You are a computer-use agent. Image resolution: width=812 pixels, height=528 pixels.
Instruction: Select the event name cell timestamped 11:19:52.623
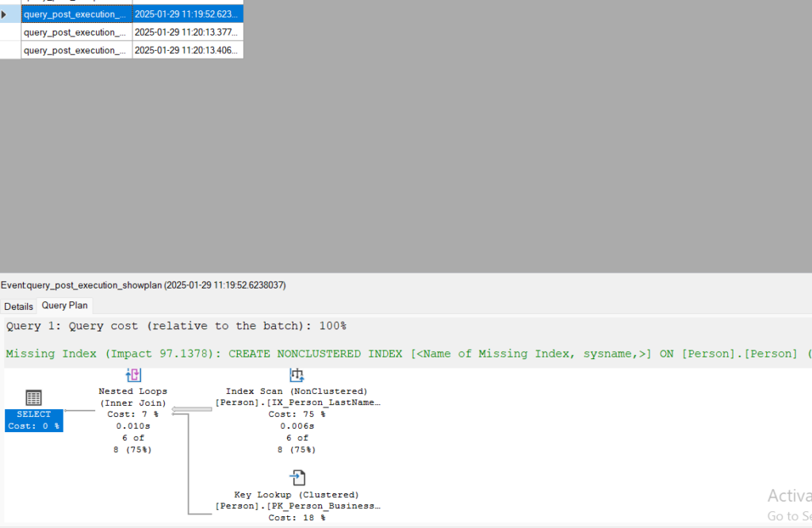(x=77, y=14)
